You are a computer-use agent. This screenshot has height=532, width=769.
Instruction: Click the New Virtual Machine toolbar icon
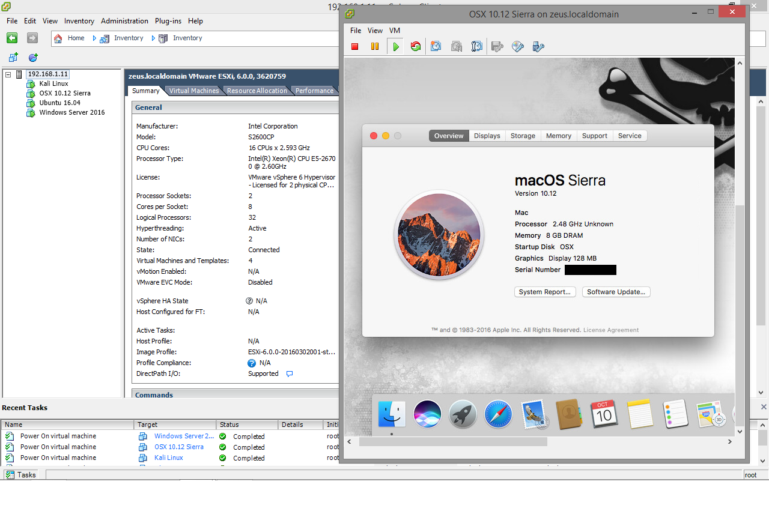pyautogui.click(x=13, y=58)
